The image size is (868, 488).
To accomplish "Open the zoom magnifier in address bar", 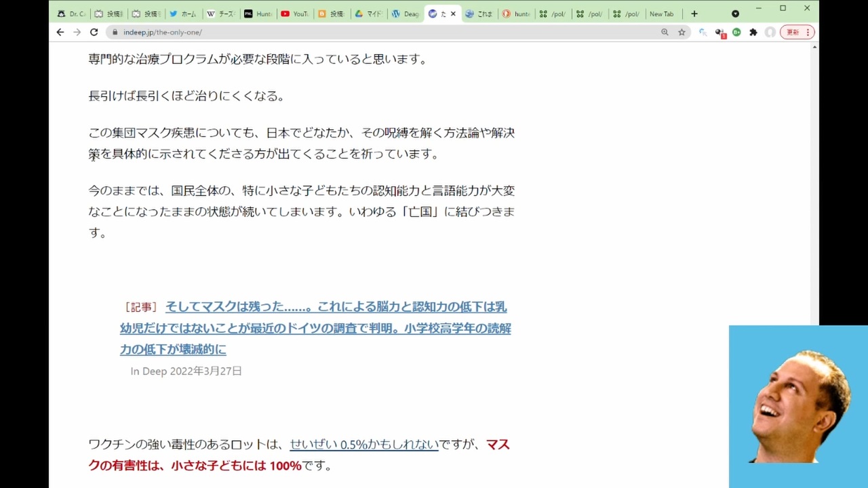I will 665,32.
